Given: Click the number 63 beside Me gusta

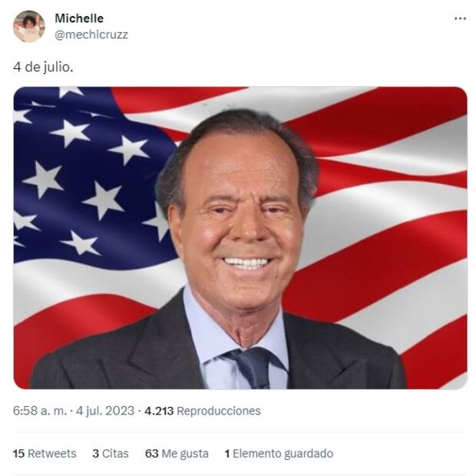Looking at the screenshot, I should coord(151,454).
